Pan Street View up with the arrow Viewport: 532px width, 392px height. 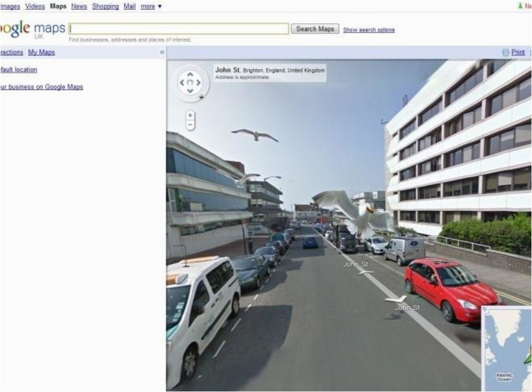[x=190, y=75]
